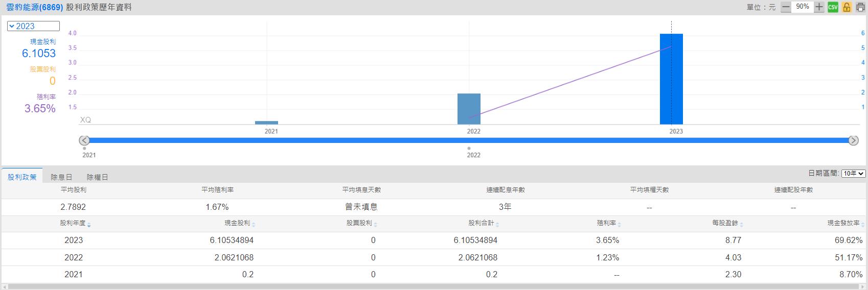
Task: Click EPS value 8.77
Action: click(733, 240)
